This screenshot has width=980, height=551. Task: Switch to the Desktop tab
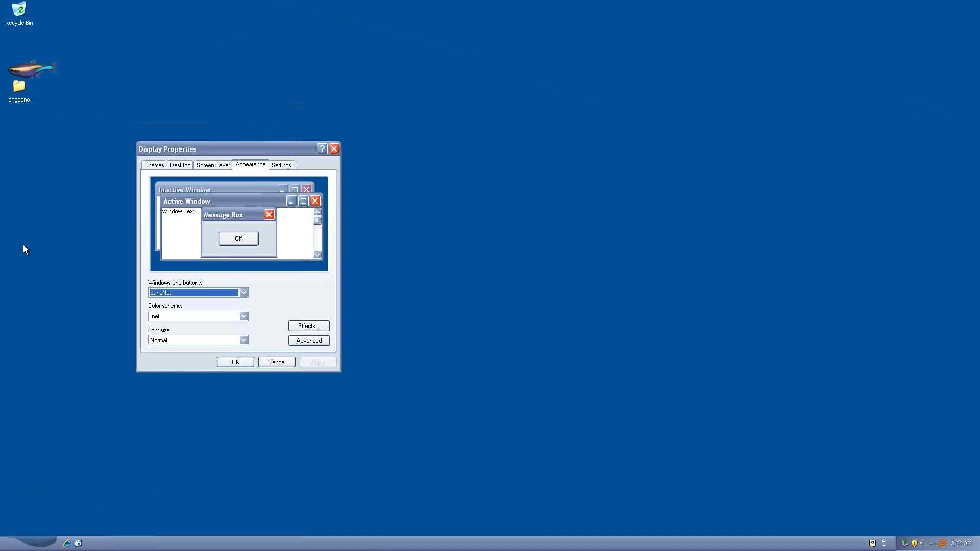click(180, 165)
